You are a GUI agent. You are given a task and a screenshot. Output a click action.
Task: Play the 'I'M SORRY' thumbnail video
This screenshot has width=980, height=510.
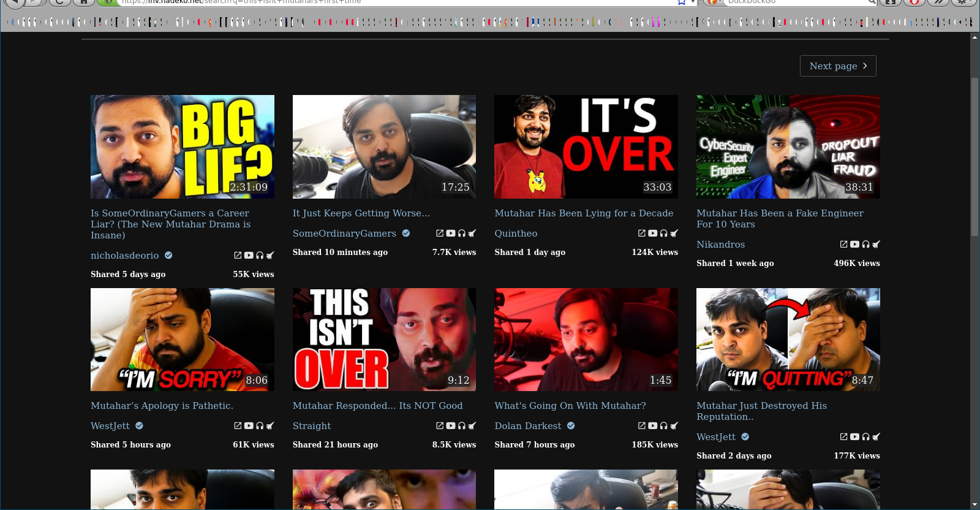click(x=183, y=340)
